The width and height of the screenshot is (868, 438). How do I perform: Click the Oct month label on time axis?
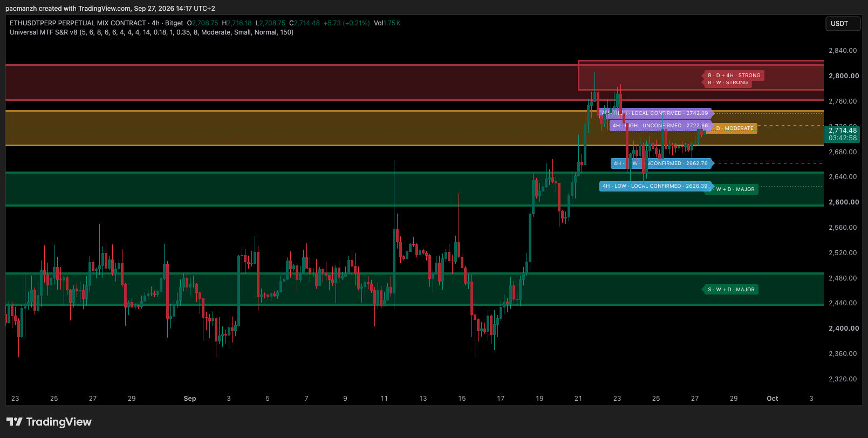(x=773, y=399)
